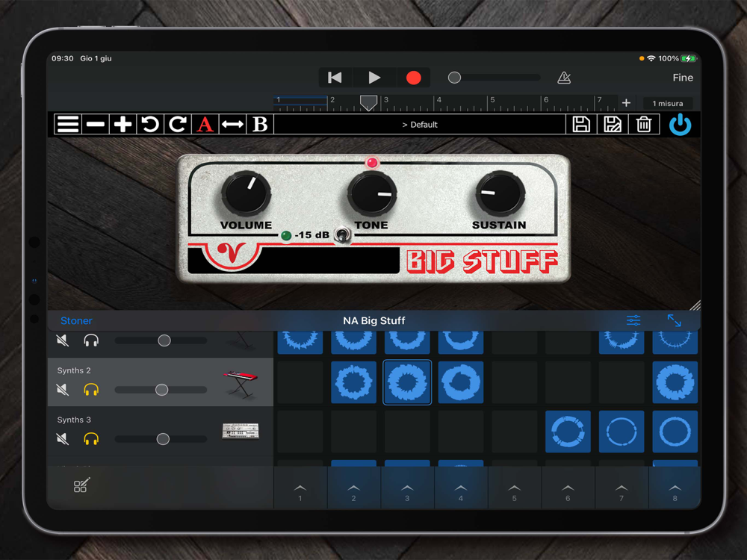This screenshot has height=560, width=747.
Task: Start playback with the play button
Action: click(374, 78)
